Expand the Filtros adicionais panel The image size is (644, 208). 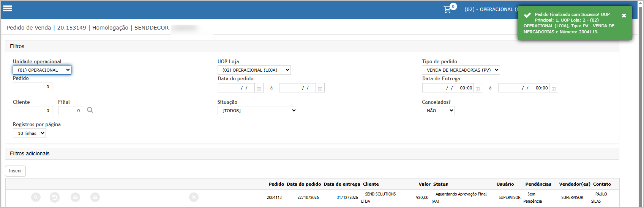312,153
